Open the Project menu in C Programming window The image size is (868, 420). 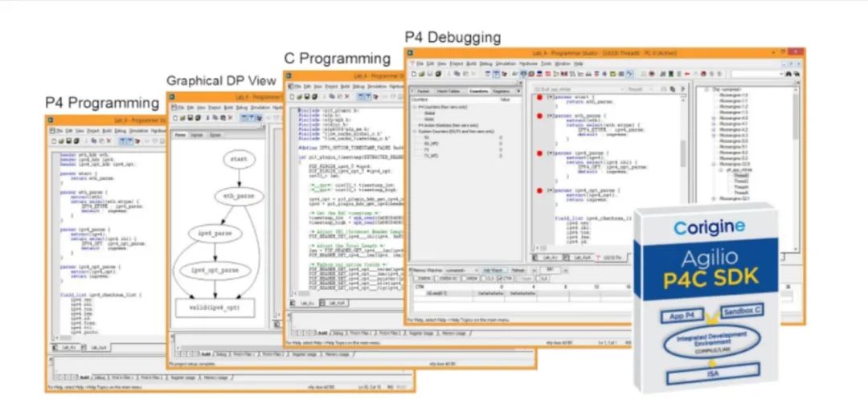(331, 86)
